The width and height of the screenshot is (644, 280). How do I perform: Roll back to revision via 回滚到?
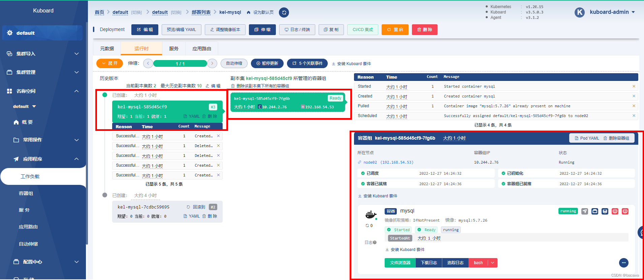click(x=196, y=207)
